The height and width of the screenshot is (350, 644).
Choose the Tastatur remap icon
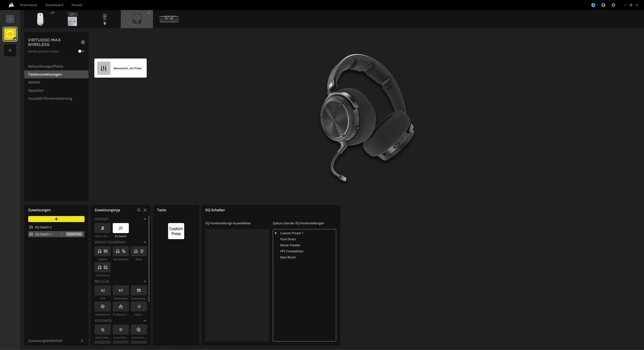coord(102,251)
